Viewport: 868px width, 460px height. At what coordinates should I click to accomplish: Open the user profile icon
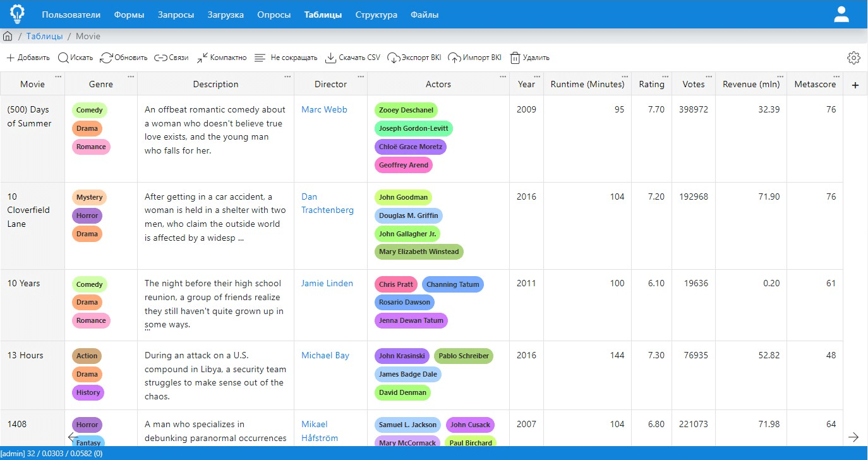tap(841, 14)
